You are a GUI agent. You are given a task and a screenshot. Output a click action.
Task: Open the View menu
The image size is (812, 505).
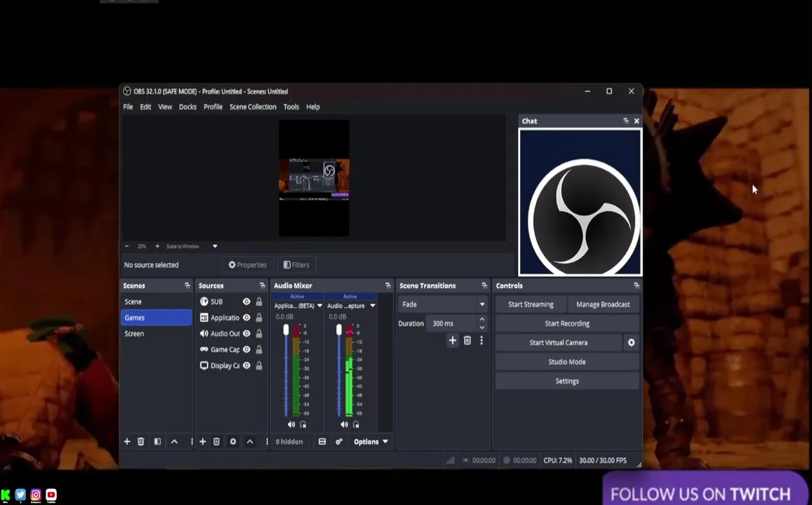(x=165, y=107)
